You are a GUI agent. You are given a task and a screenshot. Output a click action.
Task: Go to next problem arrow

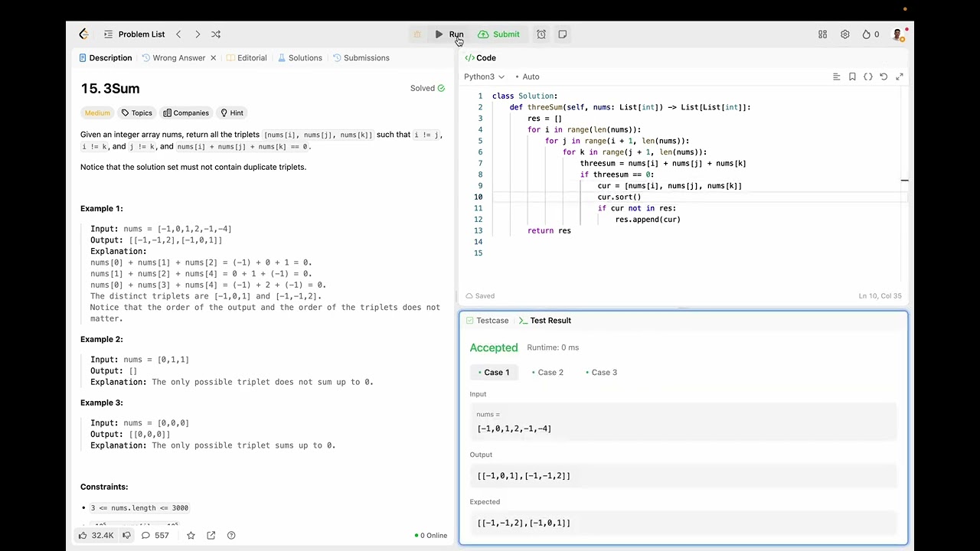point(198,34)
